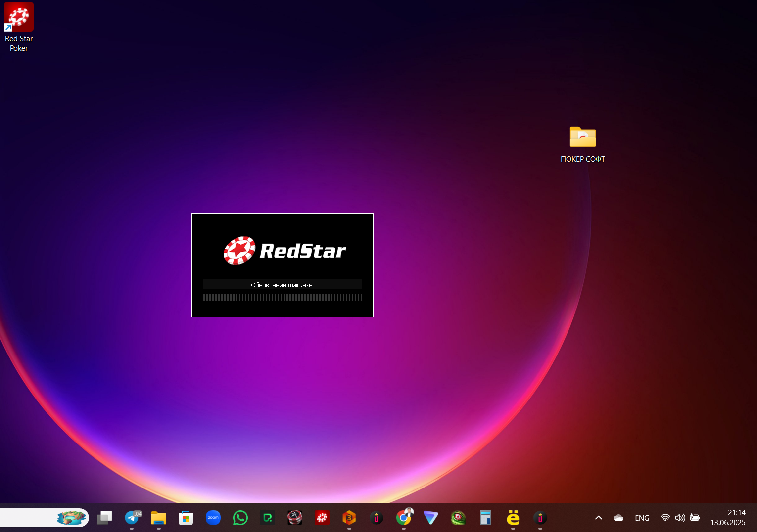Switch the ENG input language indicator
The width and height of the screenshot is (757, 532).
click(x=642, y=518)
